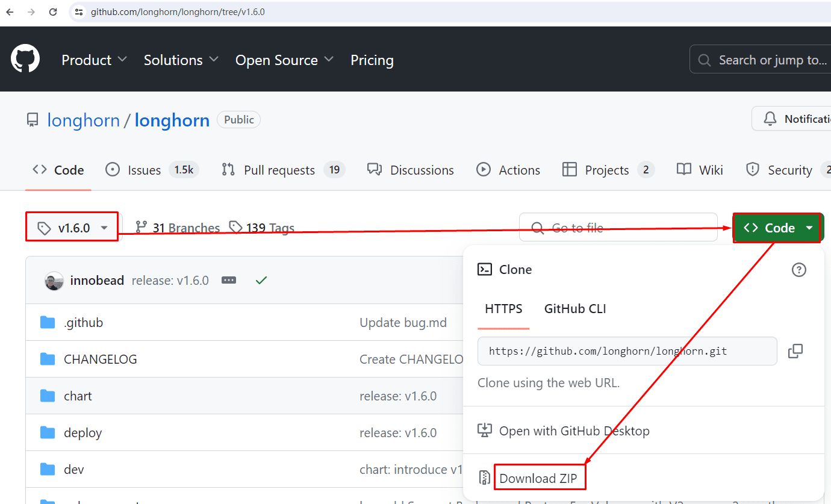Open the Product menu
The height and width of the screenshot is (504, 831).
[x=94, y=60]
